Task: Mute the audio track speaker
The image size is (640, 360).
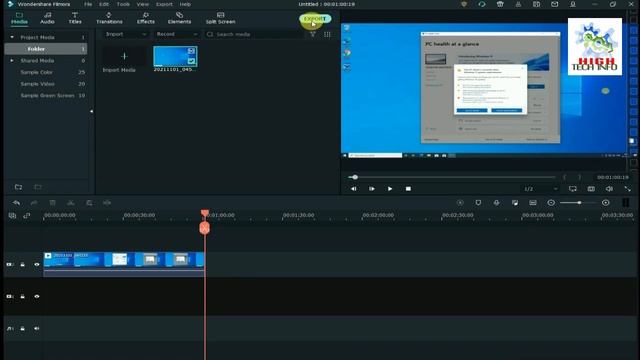Action: pos(37,329)
